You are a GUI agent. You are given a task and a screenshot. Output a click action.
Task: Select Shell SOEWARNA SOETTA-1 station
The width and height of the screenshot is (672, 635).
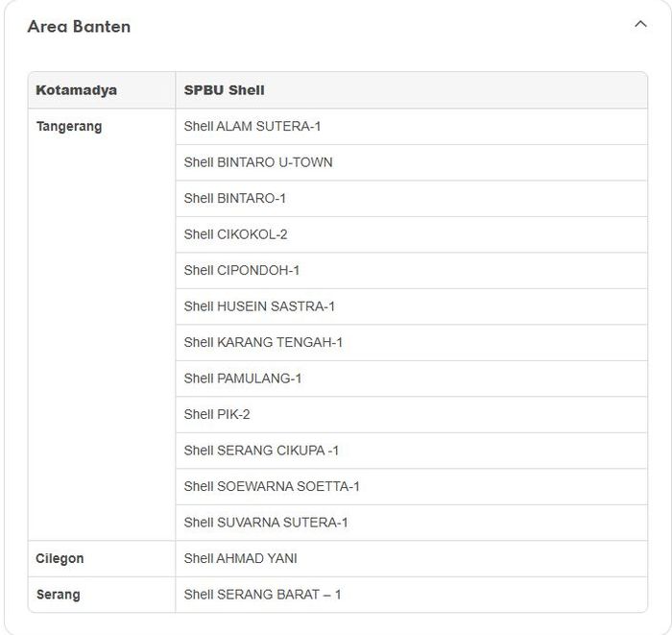point(272,486)
